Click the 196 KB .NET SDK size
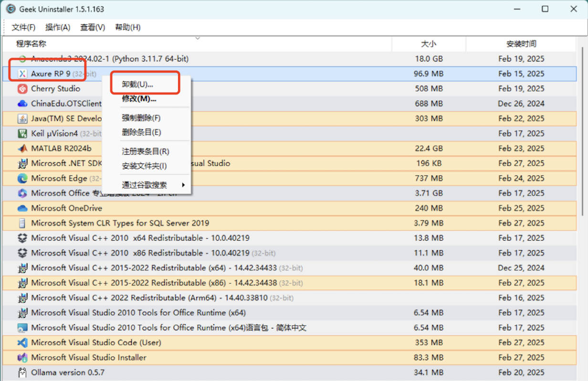588x381 pixels. (429, 163)
